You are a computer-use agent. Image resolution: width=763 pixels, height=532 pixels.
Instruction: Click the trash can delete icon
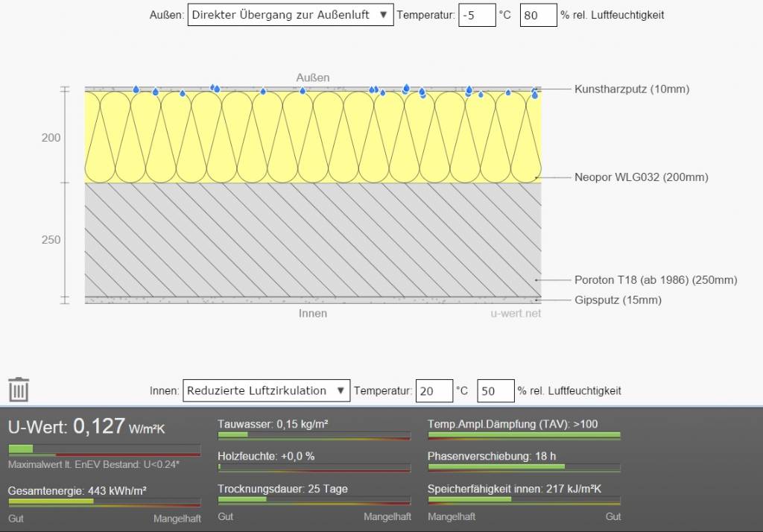point(19,390)
